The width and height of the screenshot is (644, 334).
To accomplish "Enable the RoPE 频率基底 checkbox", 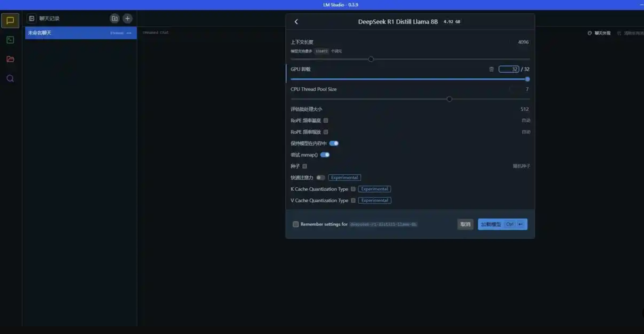I will [x=326, y=121].
